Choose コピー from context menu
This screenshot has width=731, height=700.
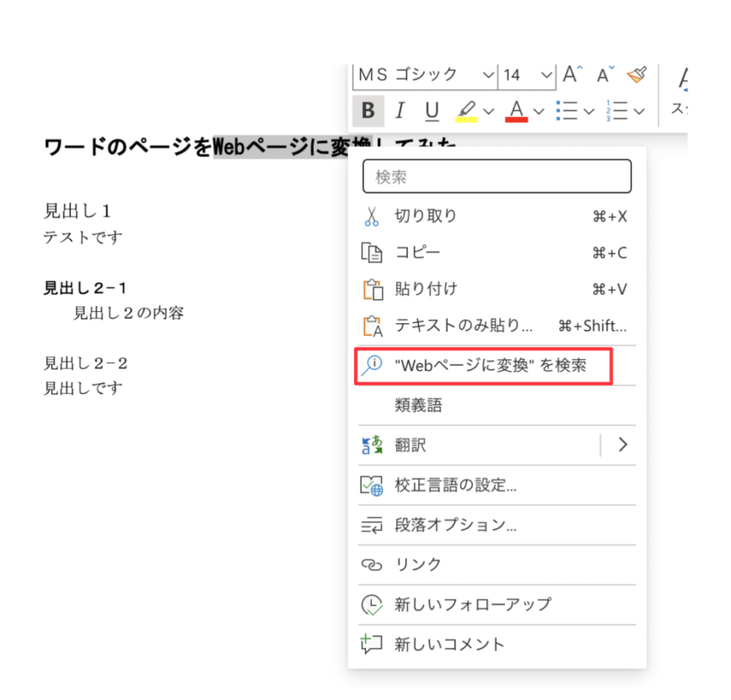click(x=497, y=253)
